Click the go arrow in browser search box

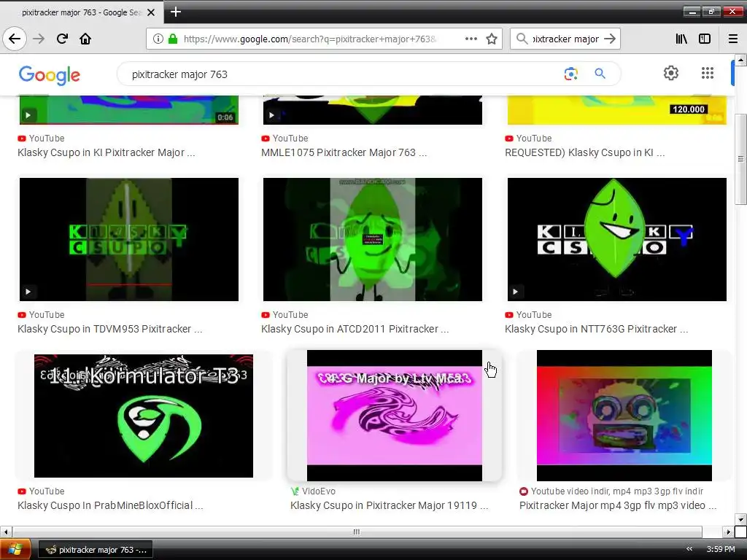pyautogui.click(x=610, y=39)
